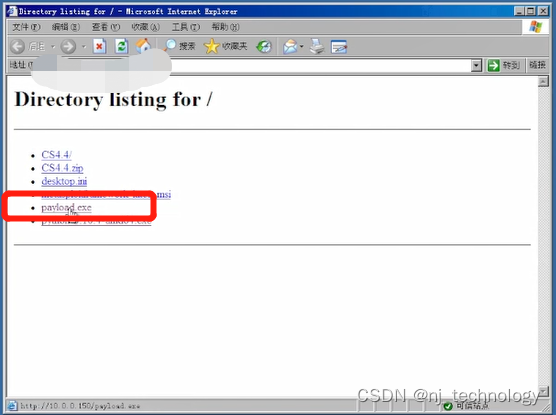
Task: Click the status bar page icon
Action: (x=12, y=405)
